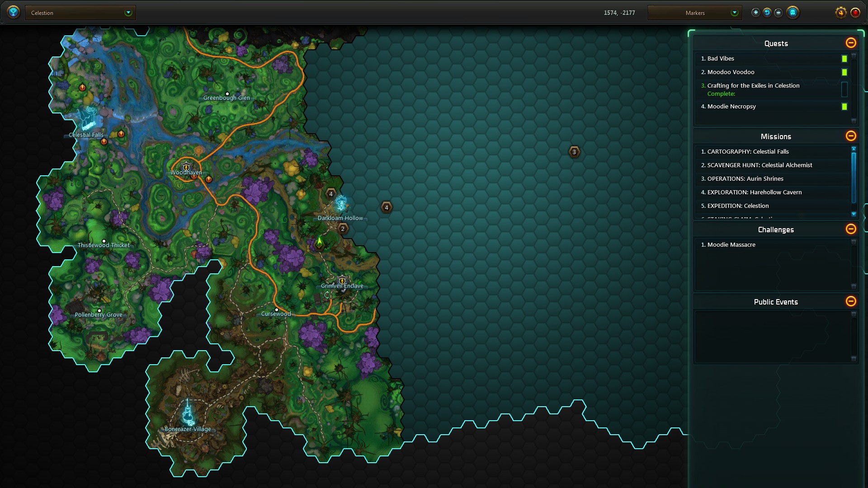Zoom in with the plus button
Viewport: 868px width, 488px height.
pyautogui.click(x=755, y=13)
